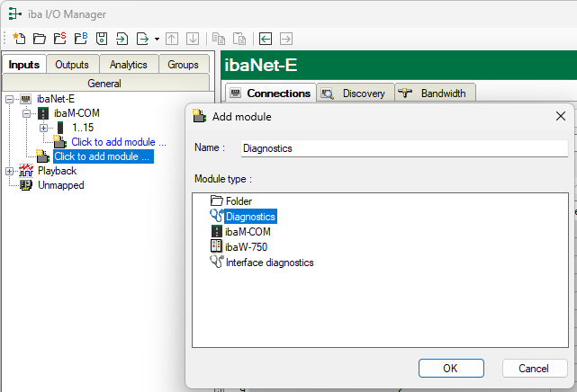This screenshot has width=577, height=392.
Task: Switch to the Outputs tab
Action: pos(72,65)
